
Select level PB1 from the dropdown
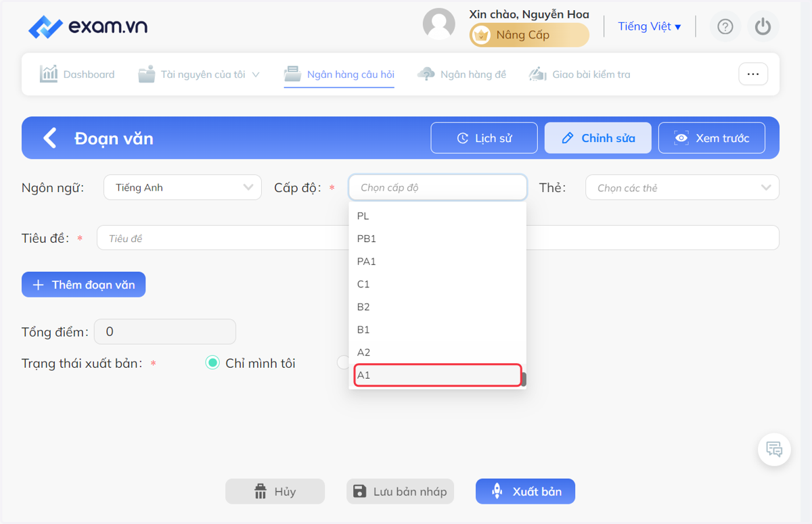click(437, 239)
